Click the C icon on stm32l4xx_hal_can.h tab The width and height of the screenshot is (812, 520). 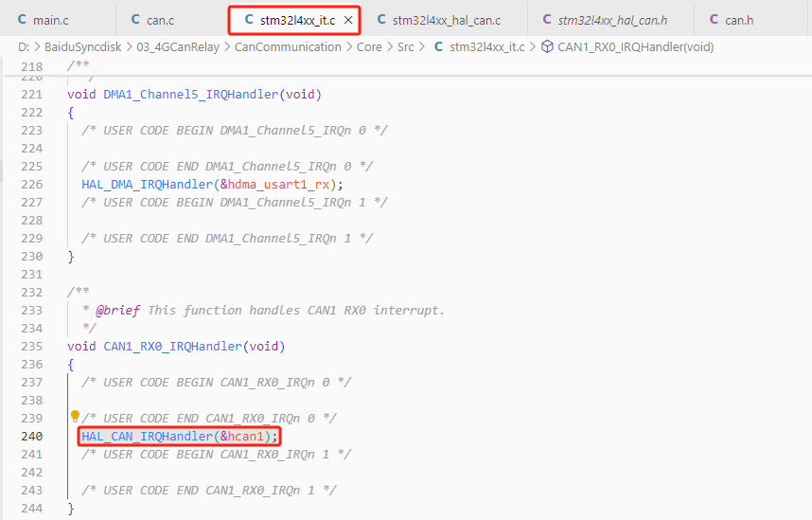[547, 20]
